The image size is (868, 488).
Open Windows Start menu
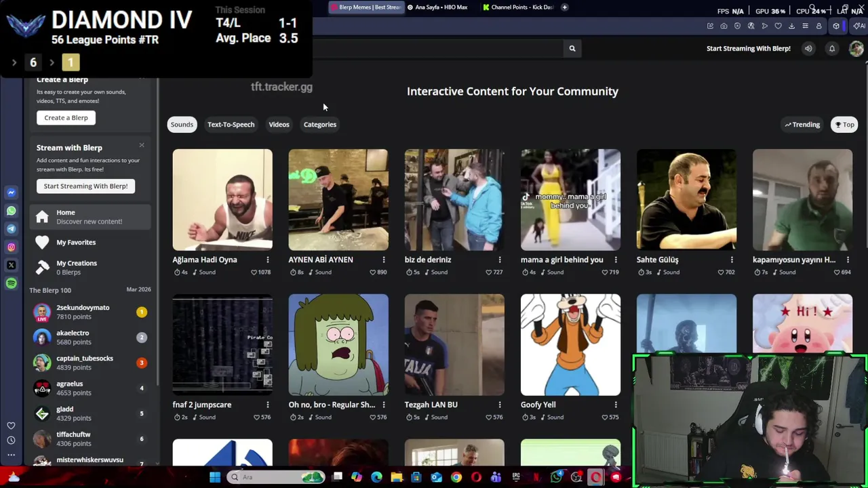tap(214, 477)
